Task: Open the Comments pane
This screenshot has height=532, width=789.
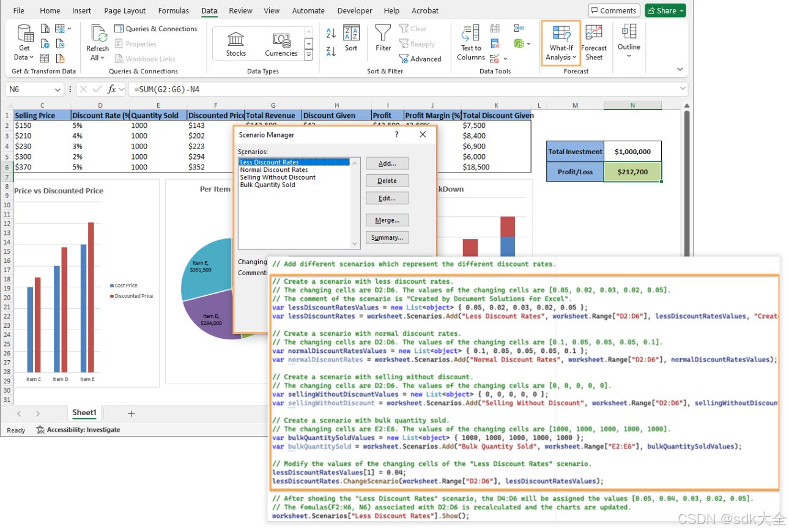Action: click(614, 10)
